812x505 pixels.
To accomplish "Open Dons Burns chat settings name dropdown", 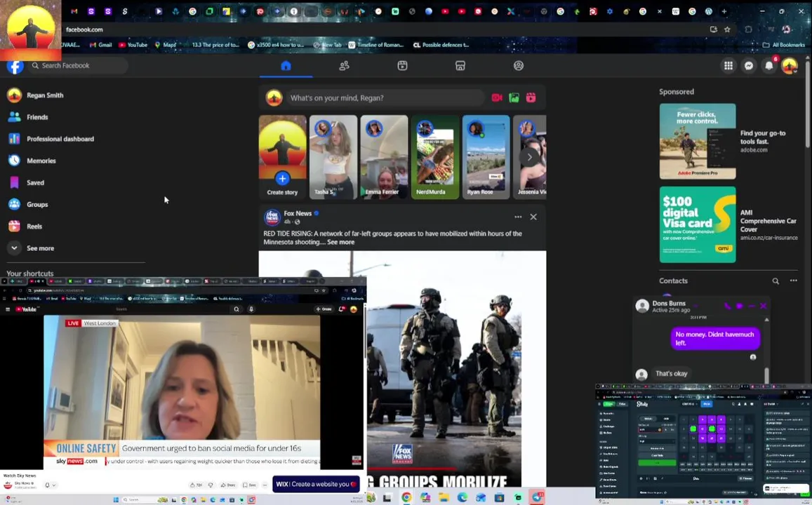I will coord(695,307).
